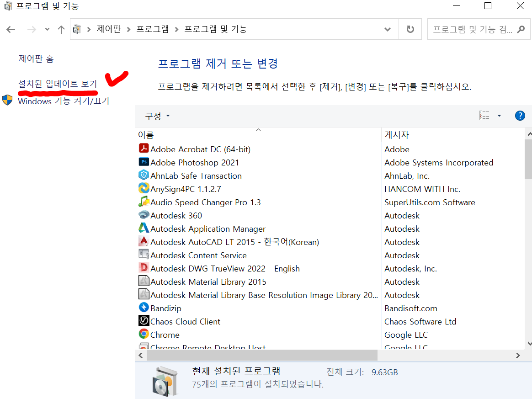The image size is (532, 399).
Task: Click the vertical scrollbar thumb
Action: pos(528,159)
